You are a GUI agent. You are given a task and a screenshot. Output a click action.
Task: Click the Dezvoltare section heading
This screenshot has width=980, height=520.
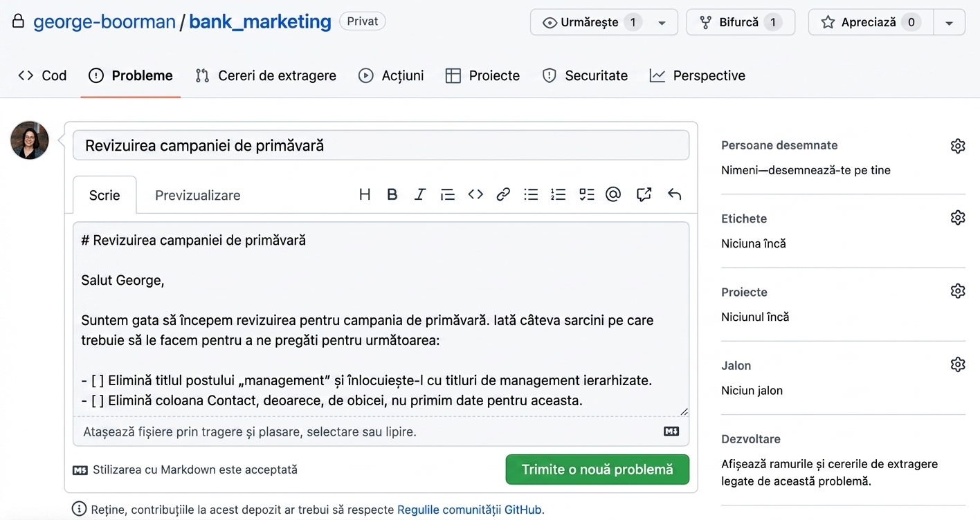pos(751,439)
